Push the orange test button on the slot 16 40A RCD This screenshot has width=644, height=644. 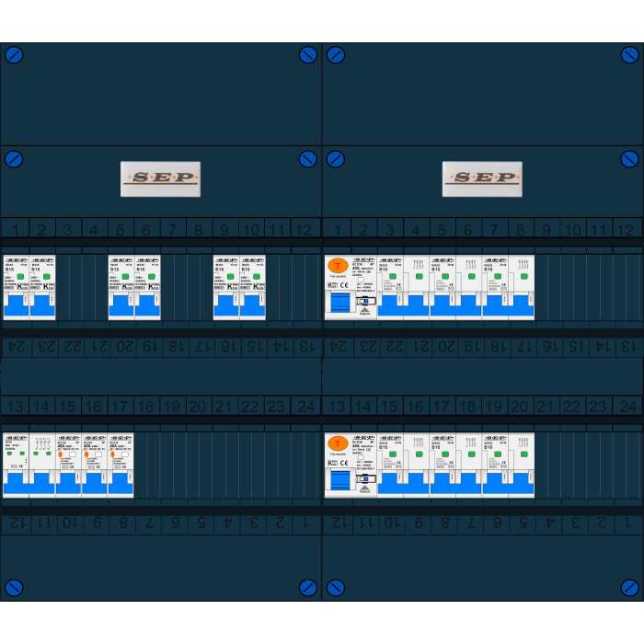[86, 454]
